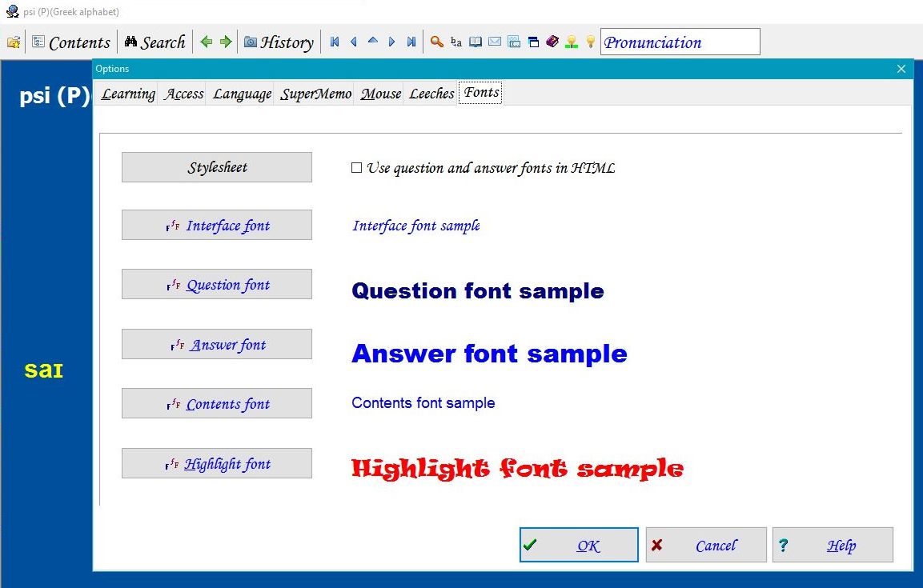Enable Use question and answer fonts in HTML
923x588 pixels.
pos(357,168)
